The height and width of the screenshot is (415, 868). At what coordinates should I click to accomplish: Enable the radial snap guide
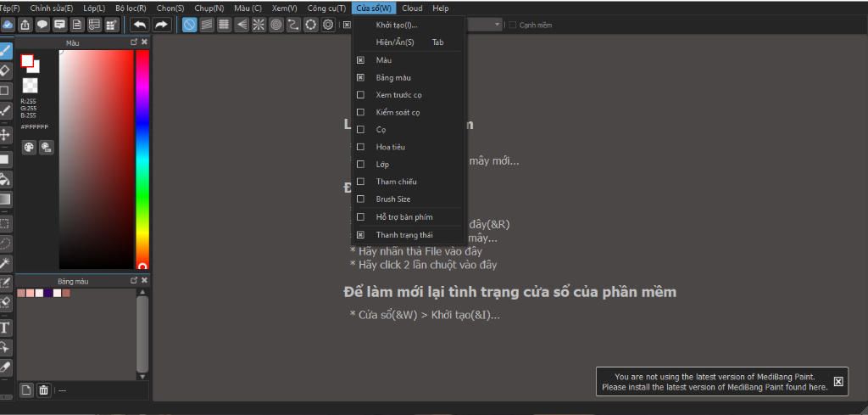[x=259, y=25]
